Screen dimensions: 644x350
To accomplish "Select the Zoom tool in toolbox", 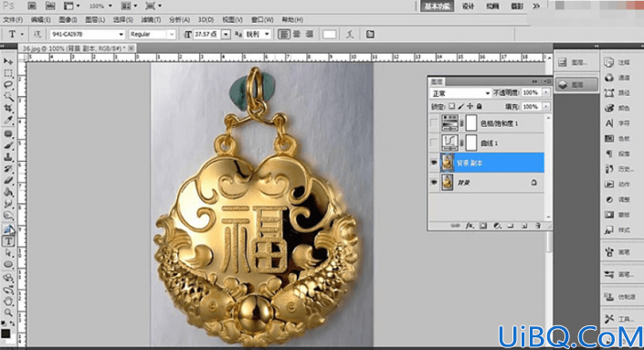I will (8, 313).
